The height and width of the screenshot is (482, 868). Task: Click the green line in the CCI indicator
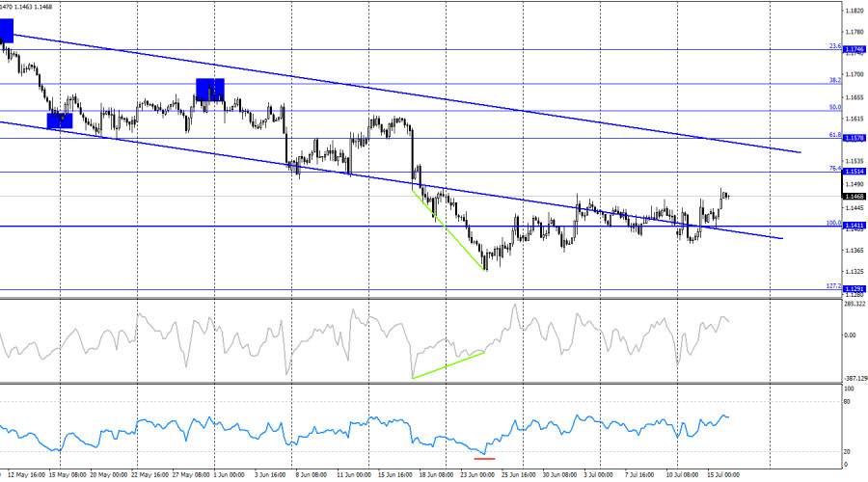click(x=448, y=365)
